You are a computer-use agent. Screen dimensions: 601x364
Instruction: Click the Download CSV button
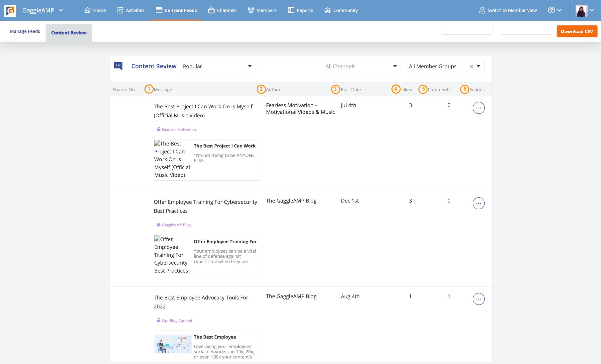tap(577, 31)
